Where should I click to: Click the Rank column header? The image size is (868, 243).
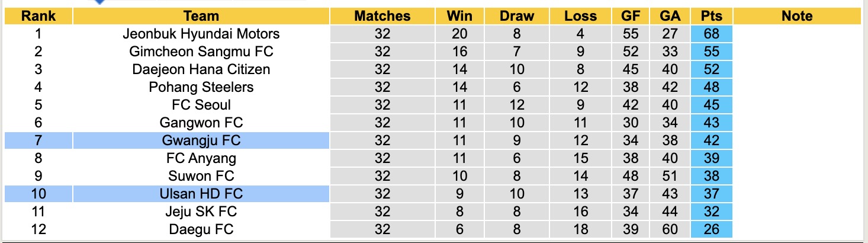(x=38, y=16)
